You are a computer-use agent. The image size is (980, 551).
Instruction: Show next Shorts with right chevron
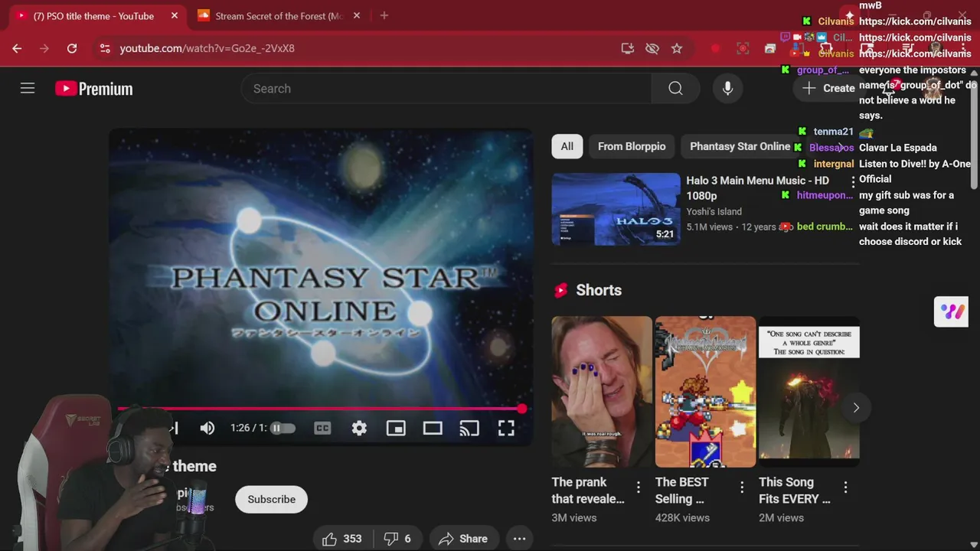point(856,408)
